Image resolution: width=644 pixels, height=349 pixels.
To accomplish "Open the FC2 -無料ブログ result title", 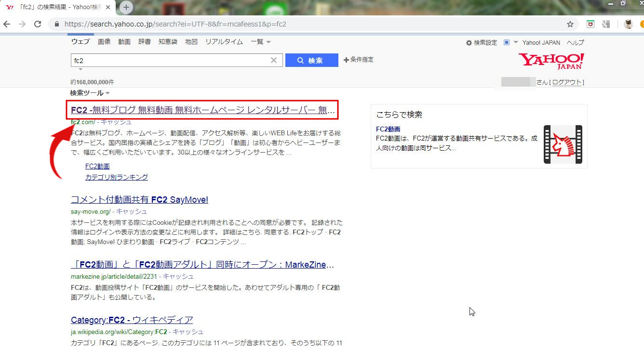I will click(202, 110).
